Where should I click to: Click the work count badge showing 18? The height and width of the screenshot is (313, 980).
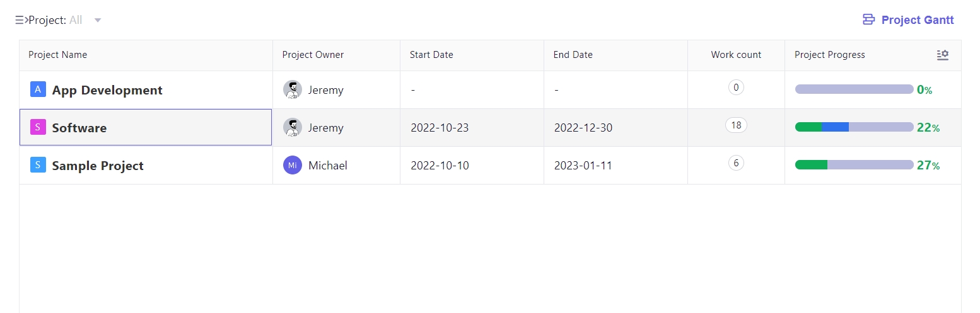736,125
